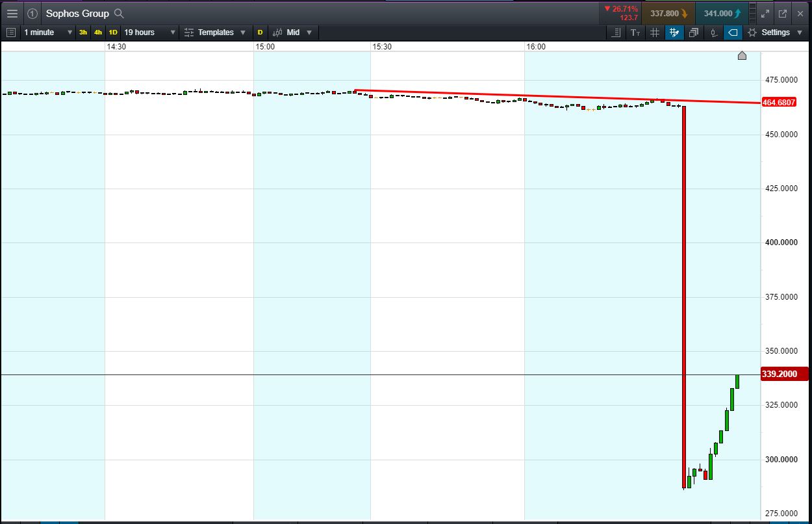The image size is (812, 524).
Task: Open the hamburger menu beside Sophos Group
Action: (x=12, y=13)
